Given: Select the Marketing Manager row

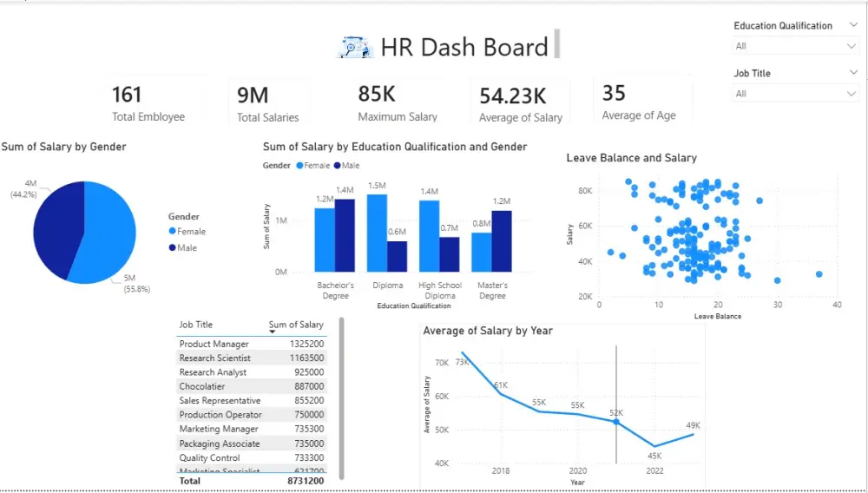Looking at the screenshot, I should (x=252, y=429).
